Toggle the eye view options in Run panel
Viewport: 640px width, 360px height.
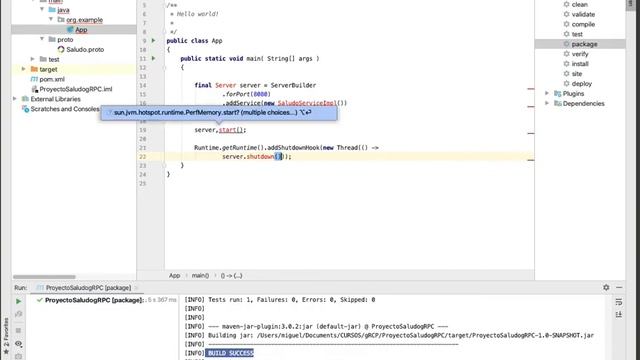pyautogui.click(x=18, y=344)
